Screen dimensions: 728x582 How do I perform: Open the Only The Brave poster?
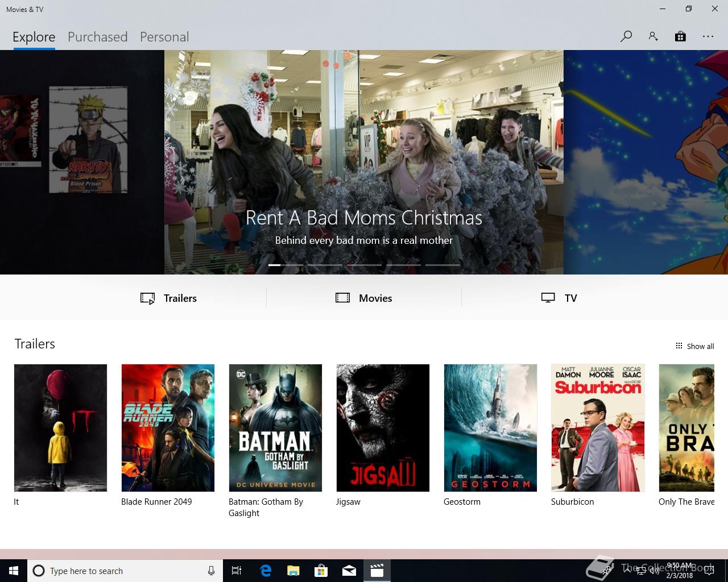686,428
